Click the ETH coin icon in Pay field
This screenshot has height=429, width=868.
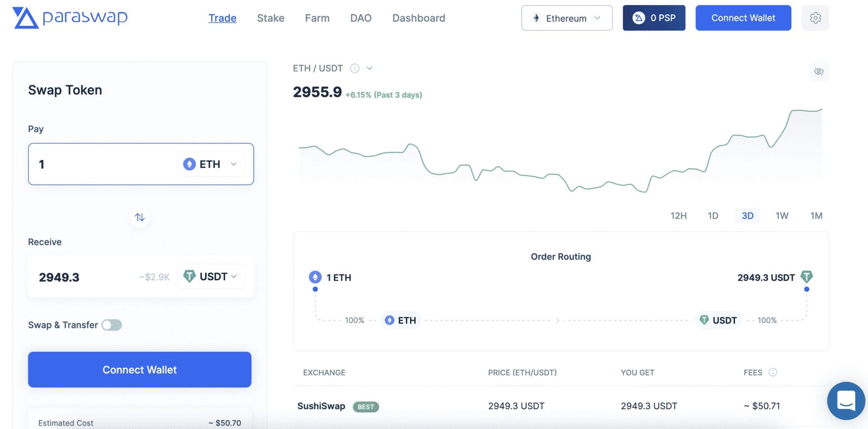(x=189, y=164)
